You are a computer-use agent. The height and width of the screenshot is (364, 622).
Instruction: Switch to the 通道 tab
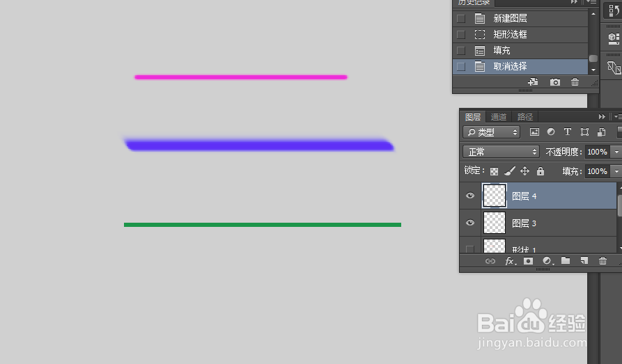pyautogui.click(x=499, y=117)
